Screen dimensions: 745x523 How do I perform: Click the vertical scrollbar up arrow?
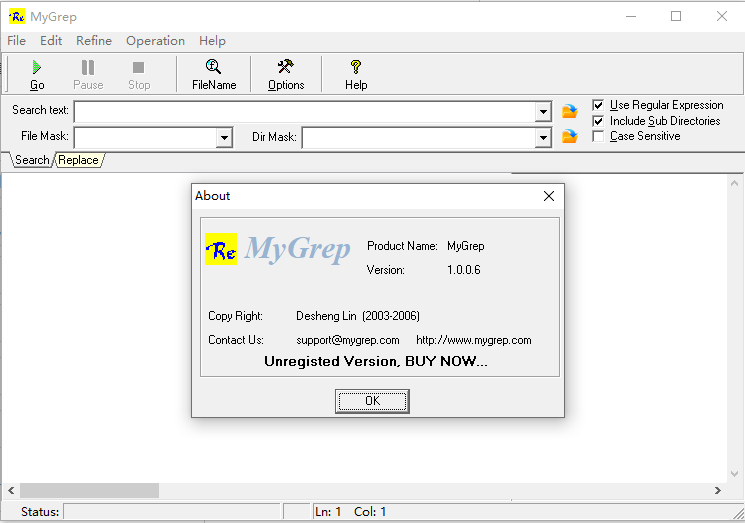click(735, 183)
